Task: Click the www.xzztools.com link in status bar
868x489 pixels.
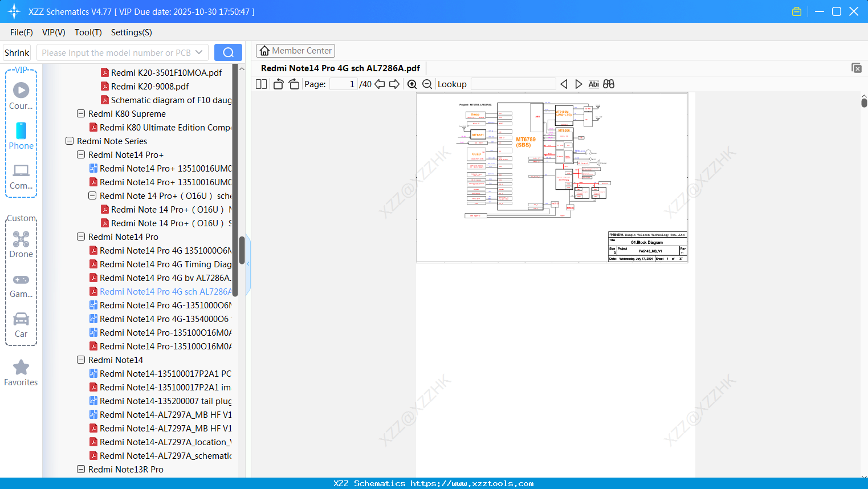Action: tap(472, 483)
